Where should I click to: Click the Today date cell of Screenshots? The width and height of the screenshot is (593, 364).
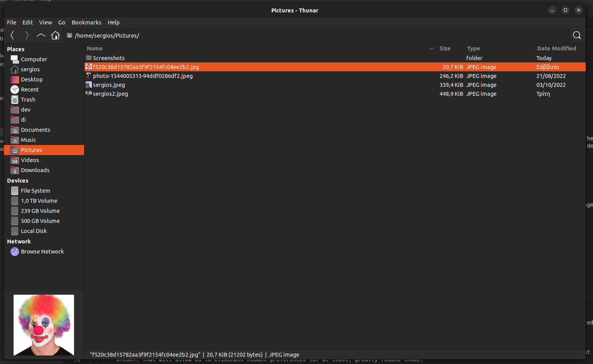(x=544, y=58)
